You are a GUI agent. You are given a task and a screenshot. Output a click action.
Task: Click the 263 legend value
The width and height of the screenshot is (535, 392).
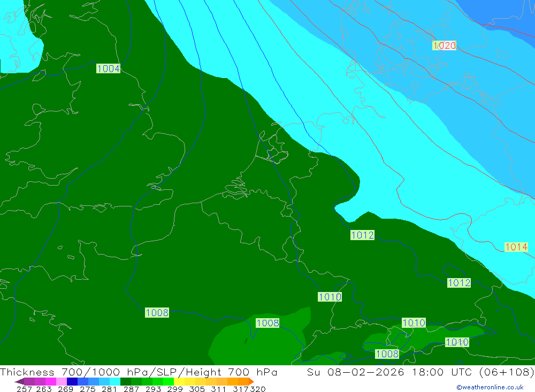[x=44, y=389]
